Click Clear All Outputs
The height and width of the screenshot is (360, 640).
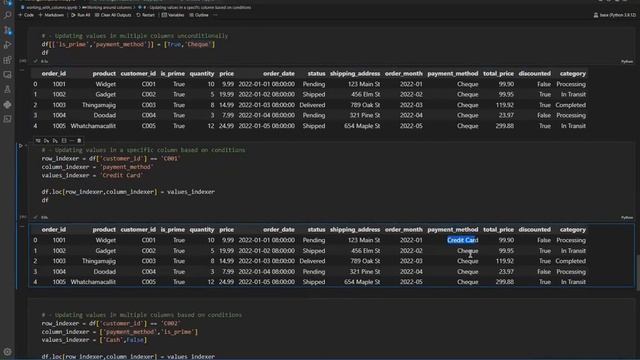point(113,15)
